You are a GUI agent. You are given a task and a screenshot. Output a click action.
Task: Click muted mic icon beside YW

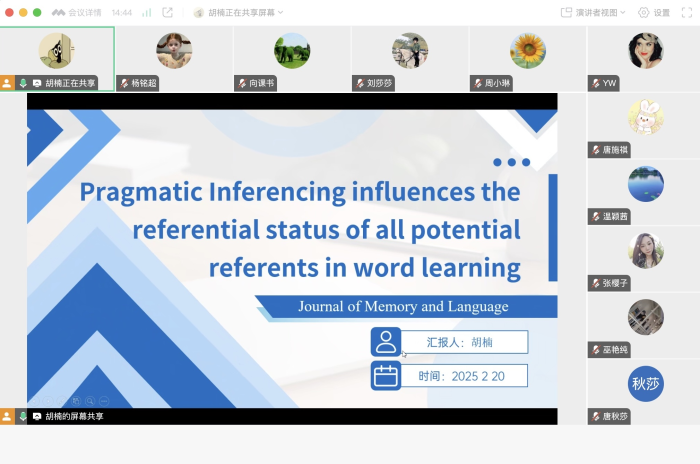(x=596, y=84)
